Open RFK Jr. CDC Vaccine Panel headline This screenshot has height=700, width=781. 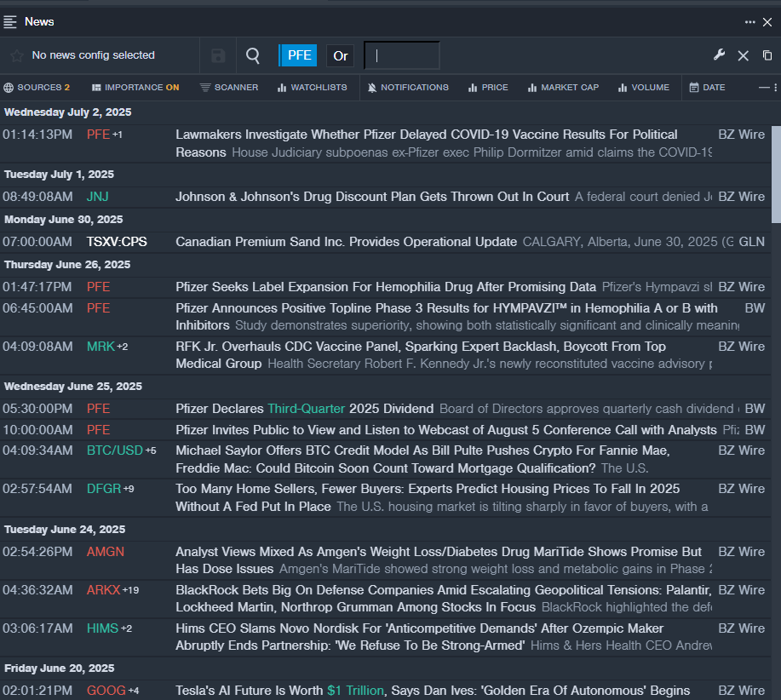point(421,355)
